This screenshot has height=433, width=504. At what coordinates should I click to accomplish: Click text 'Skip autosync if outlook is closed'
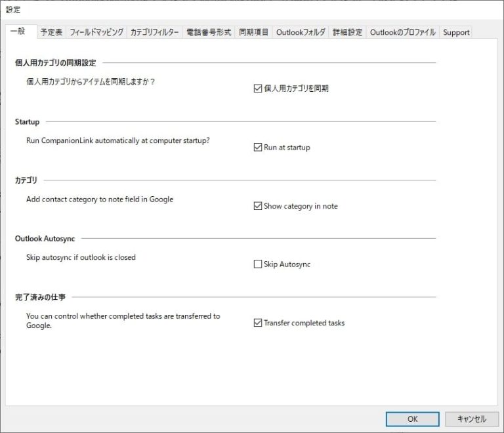[81, 257]
